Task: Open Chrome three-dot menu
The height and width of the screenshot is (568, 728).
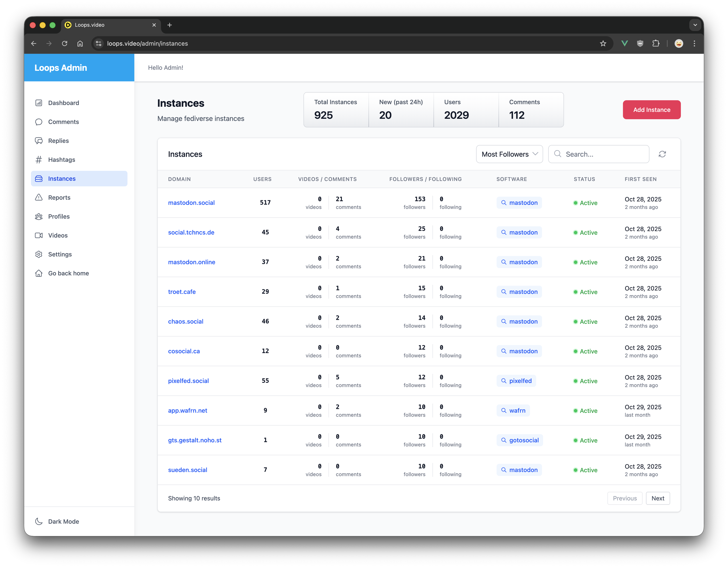Action: [x=694, y=43]
